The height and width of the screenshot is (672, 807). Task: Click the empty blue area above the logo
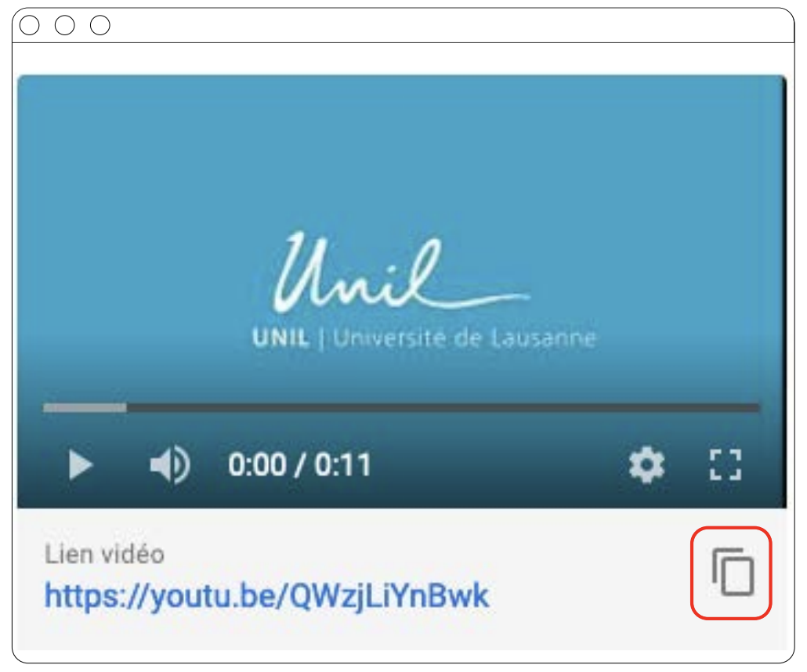pos(401,150)
